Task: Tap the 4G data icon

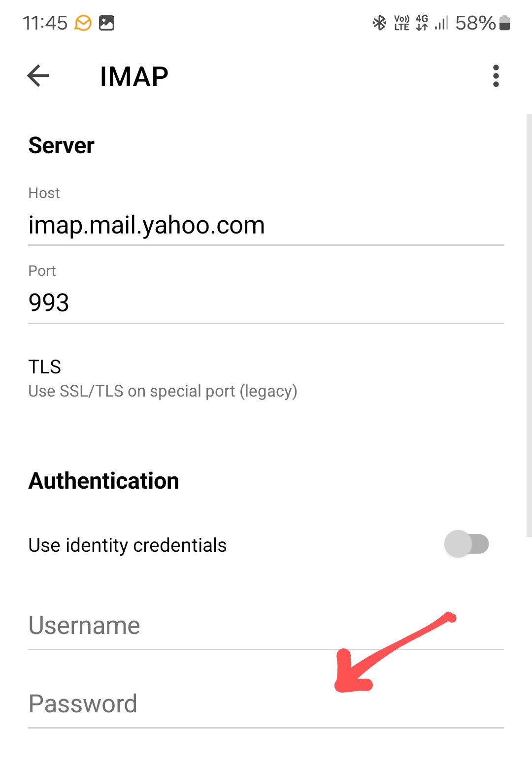Action: pos(422,23)
